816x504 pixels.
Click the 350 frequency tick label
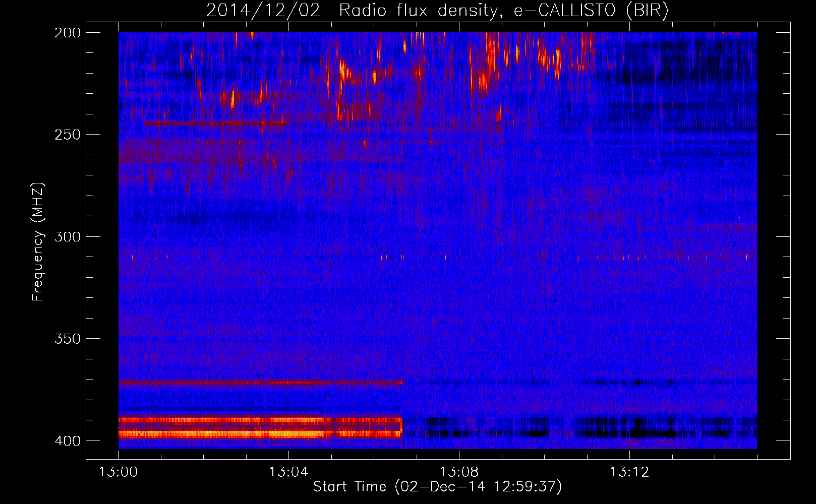[67, 339]
